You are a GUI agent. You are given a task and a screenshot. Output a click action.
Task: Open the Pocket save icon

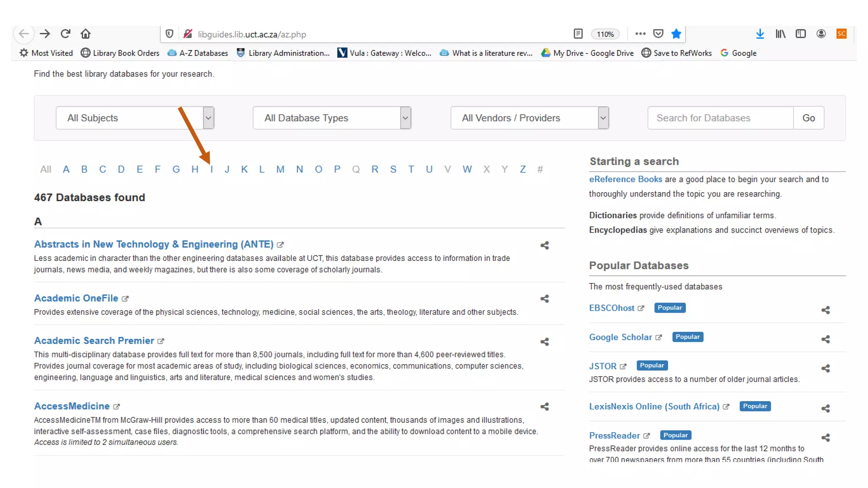coord(658,34)
